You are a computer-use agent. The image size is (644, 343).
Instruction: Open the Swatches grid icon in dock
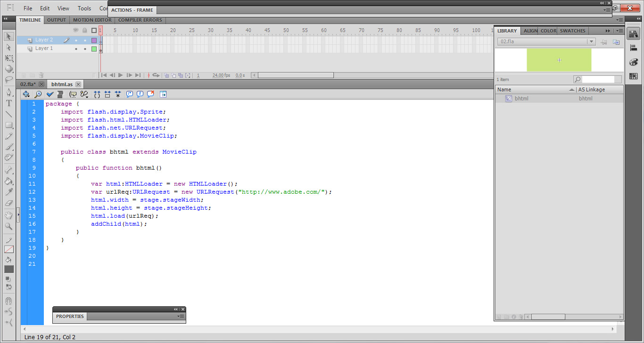coord(633,76)
